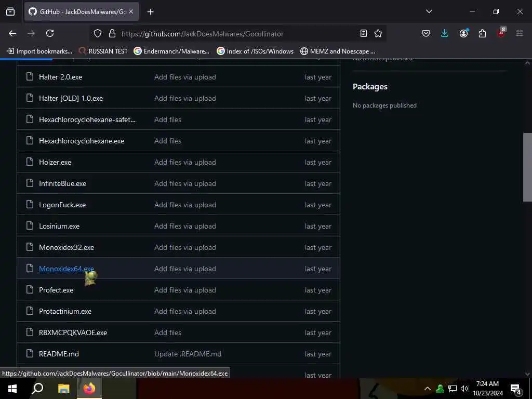
Task: Open the Firefox account icon
Action: coord(463,33)
